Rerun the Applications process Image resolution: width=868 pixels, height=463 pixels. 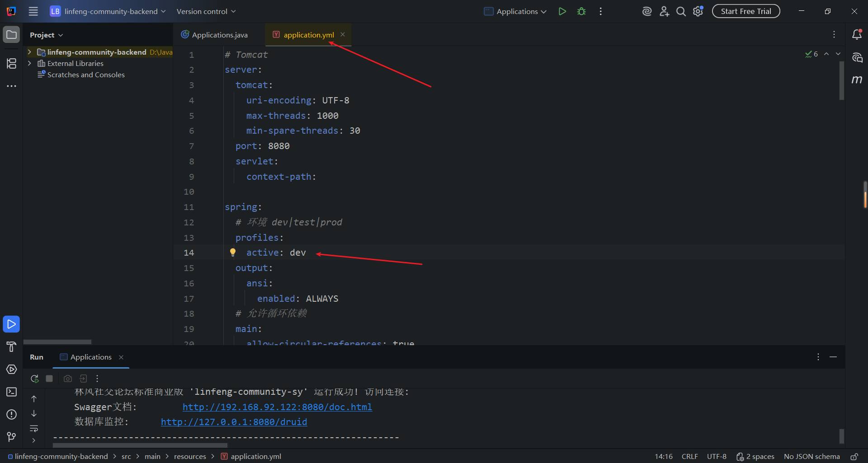pyautogui.click(x=34, y=379)
